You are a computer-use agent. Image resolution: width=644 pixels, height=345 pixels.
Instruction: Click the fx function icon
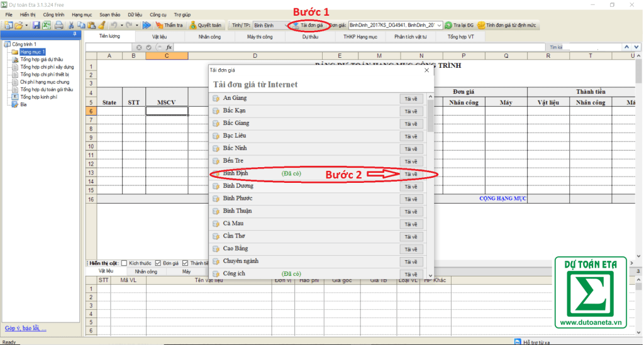coord(169,47)
